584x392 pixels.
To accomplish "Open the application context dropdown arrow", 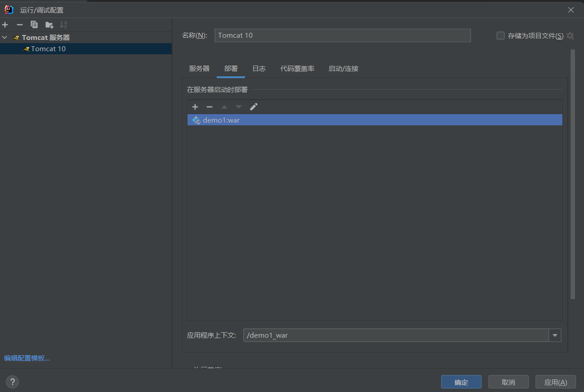I will click(x=555, y=335).
